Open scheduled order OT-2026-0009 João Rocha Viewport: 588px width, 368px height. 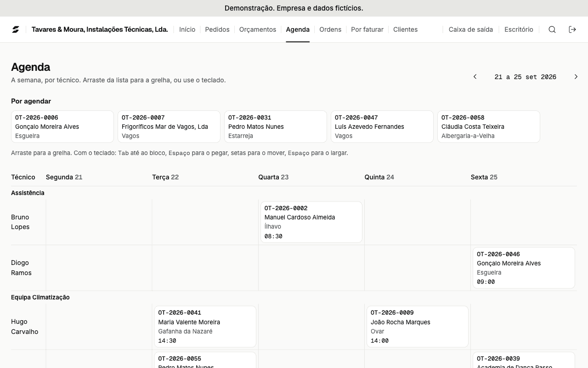pyautogui.click(x=418, y=327)
